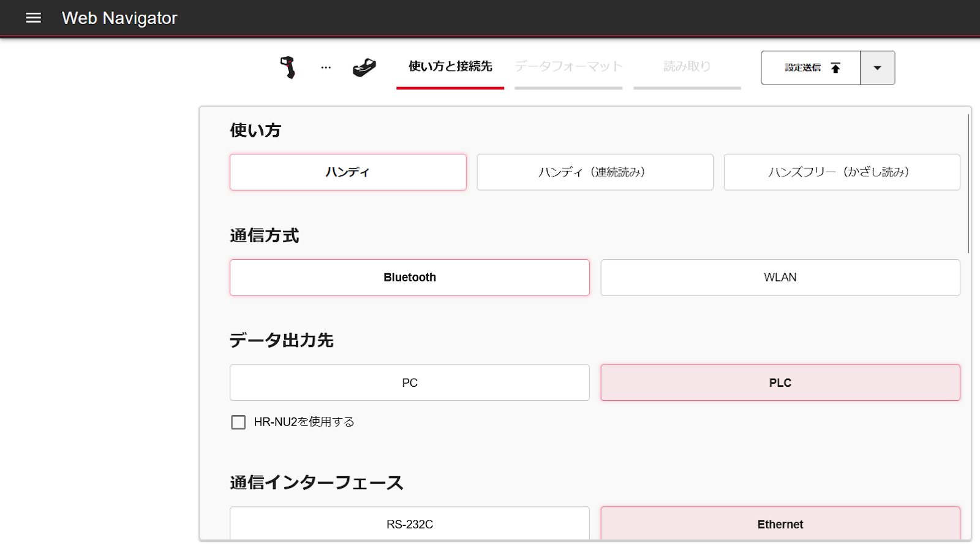This screenshot has width=980, height=548.
Task: Click the 通信インターフェース section heading
Action: pyautogui.click(x=317, y=482)
